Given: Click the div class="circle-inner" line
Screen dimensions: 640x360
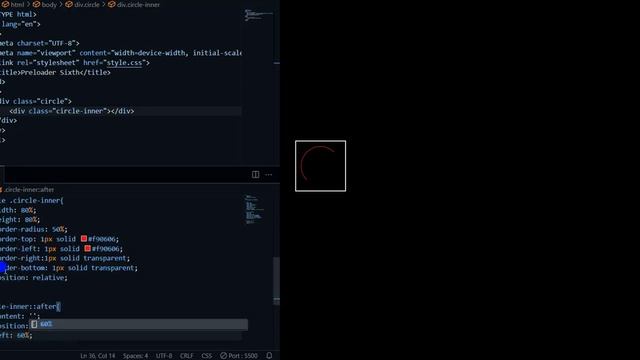Looking at the screenshot, I should point(72,111).
